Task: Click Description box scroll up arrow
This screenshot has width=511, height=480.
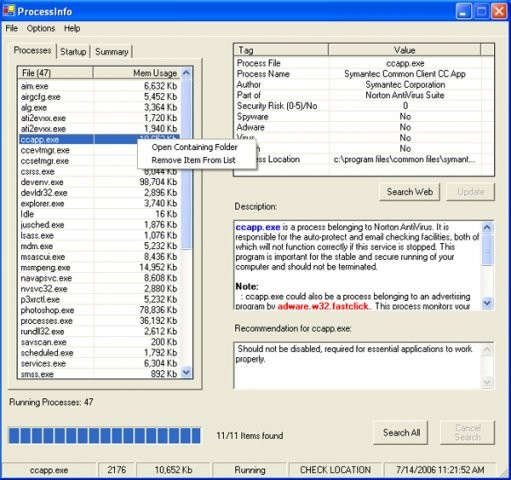Action: 487,227
